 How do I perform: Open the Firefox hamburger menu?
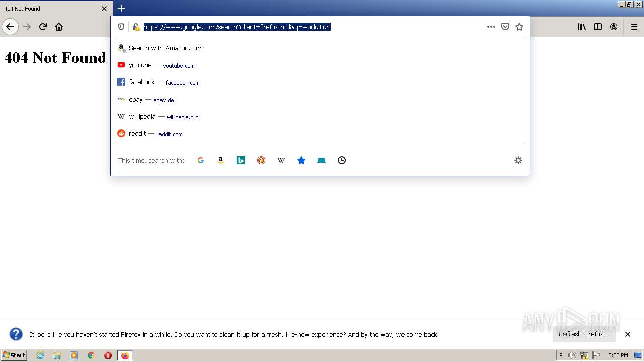pos(634,27)
